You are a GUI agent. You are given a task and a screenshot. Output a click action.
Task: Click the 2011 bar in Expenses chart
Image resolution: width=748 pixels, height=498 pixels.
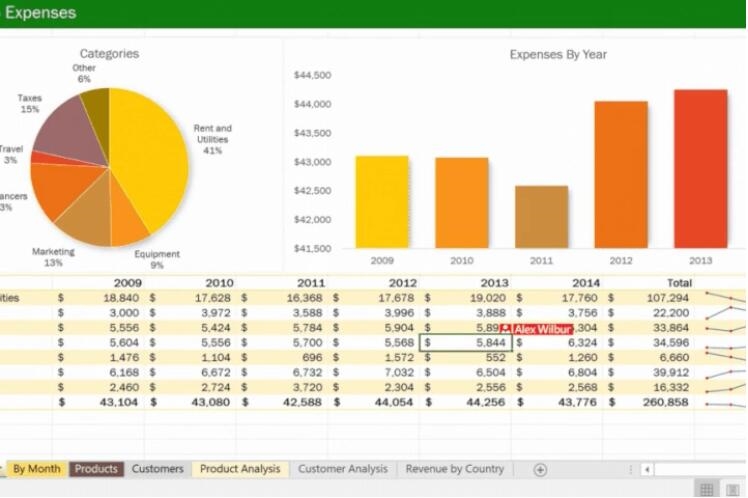click(541, 217)
